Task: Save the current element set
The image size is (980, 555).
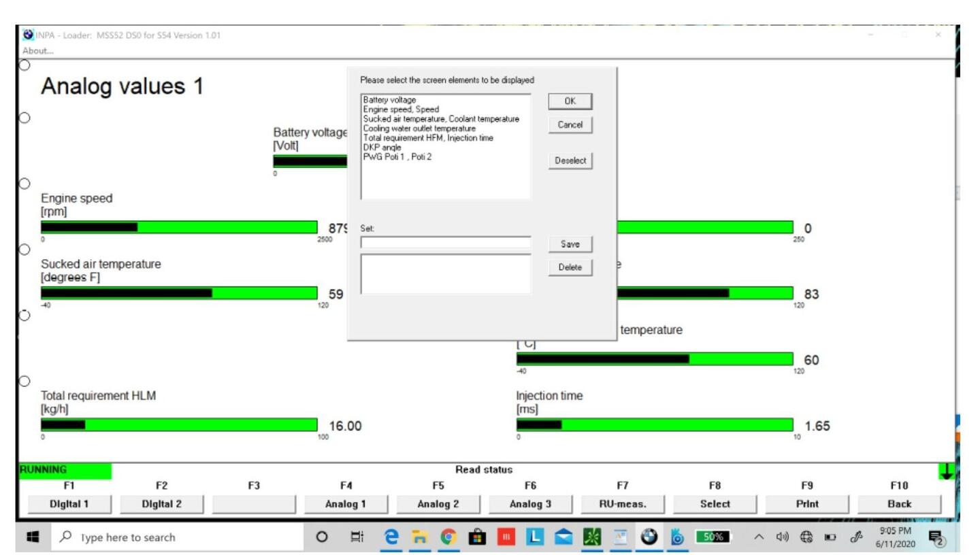Action: (570, 244)
